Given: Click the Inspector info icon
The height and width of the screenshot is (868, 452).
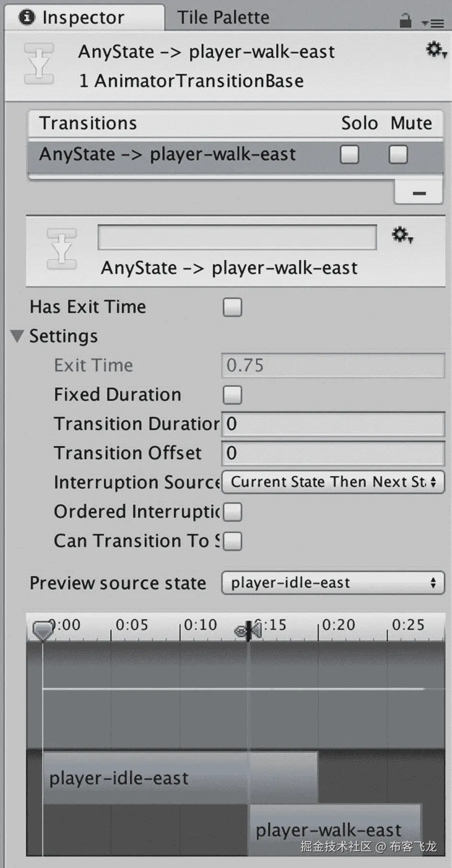Looking at the screenshot, I should pyautogui.click(x=27, y=17).
